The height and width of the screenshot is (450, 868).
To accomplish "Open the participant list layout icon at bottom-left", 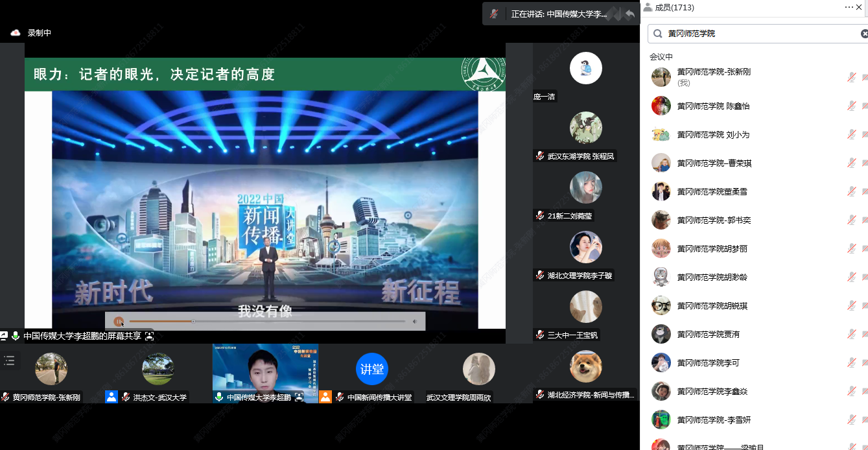I will point(9,361).
